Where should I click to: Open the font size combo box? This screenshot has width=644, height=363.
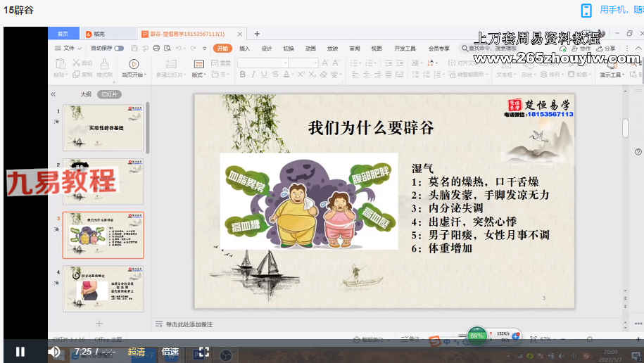click(303, 63)
